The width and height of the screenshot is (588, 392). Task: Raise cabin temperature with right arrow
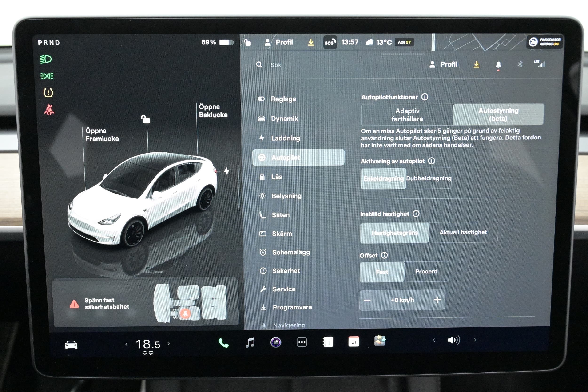(169, 344)
